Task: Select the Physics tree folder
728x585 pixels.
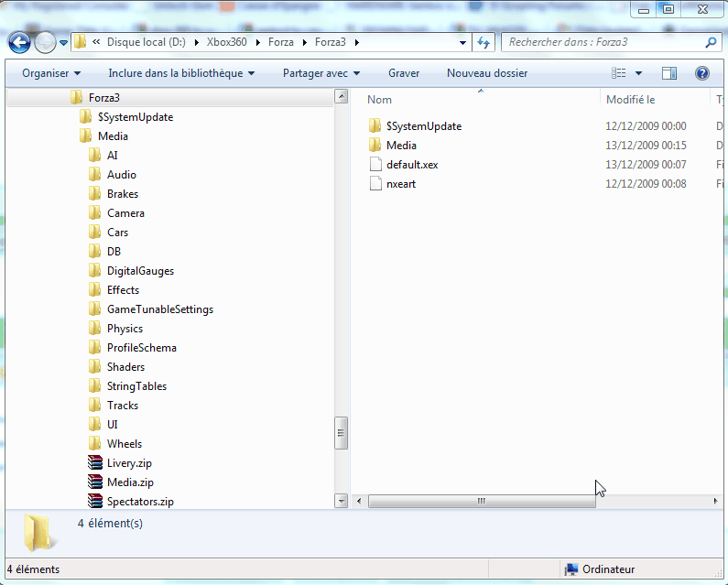Action: point(125,329)
